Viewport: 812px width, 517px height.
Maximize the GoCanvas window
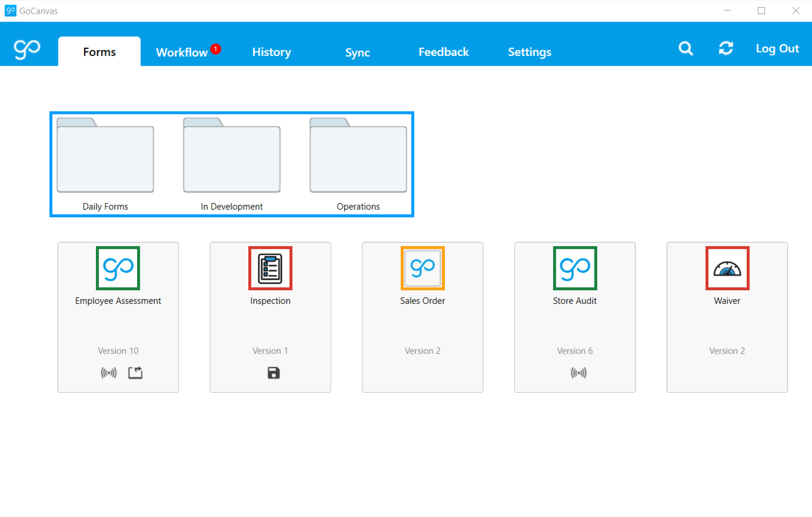(761, 11)
